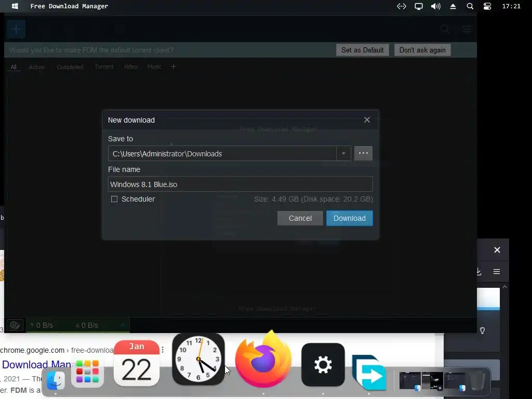Open downloads arrow icon in right browser window

click(478, 271)
